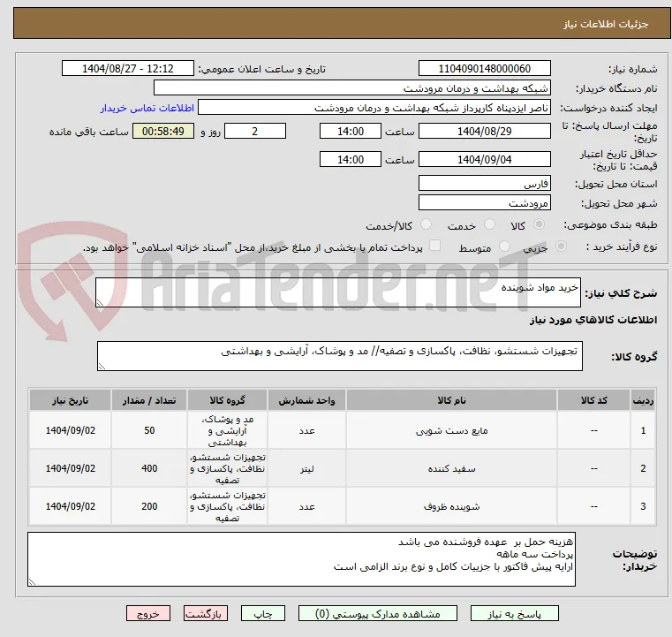The image size is (672, 637).
Task: Click the response deadline date 1404/08/29 field
Action: (x=484, y=131)
